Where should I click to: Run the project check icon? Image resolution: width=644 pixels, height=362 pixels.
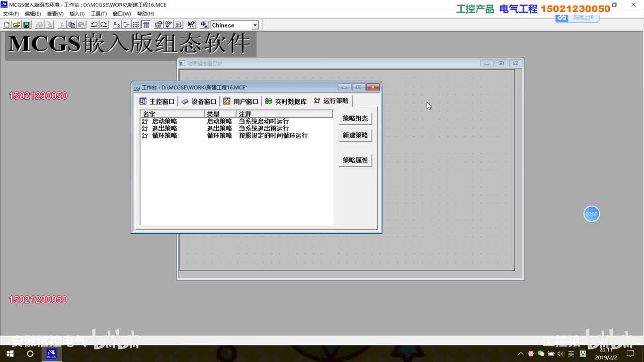tap(169, 25)
